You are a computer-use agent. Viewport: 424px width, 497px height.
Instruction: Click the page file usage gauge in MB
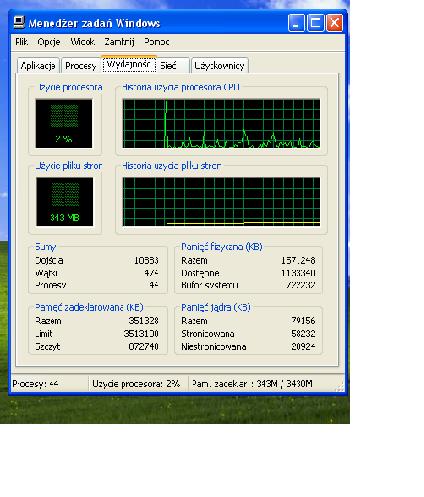(64, 202)
